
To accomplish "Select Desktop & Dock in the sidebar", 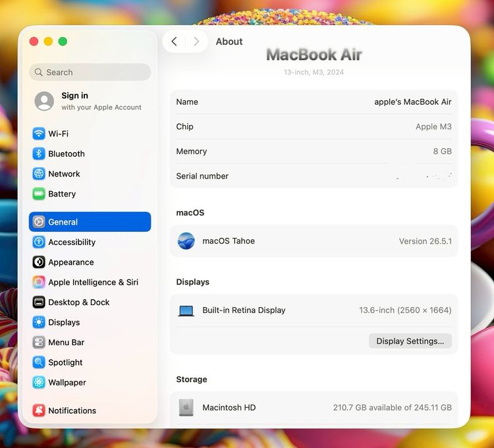I will coord(90,302).
